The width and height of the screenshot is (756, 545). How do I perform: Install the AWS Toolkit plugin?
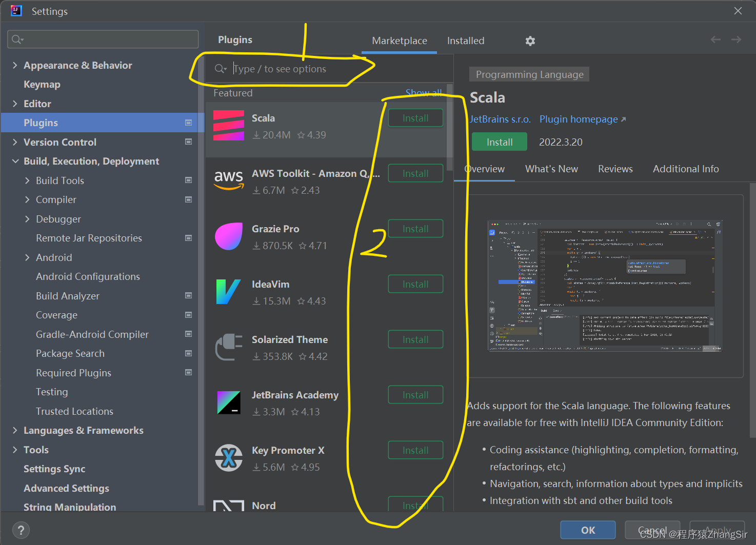coord(415,173)
